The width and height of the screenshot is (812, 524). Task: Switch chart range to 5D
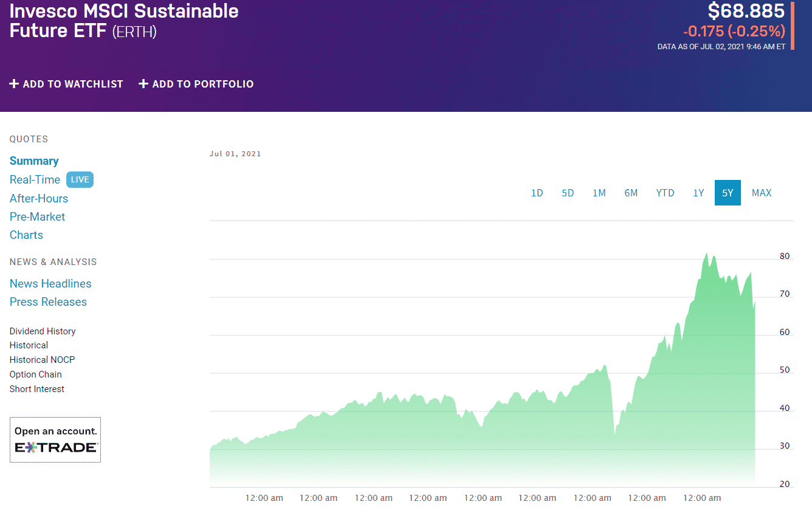[x=568, y=193]
